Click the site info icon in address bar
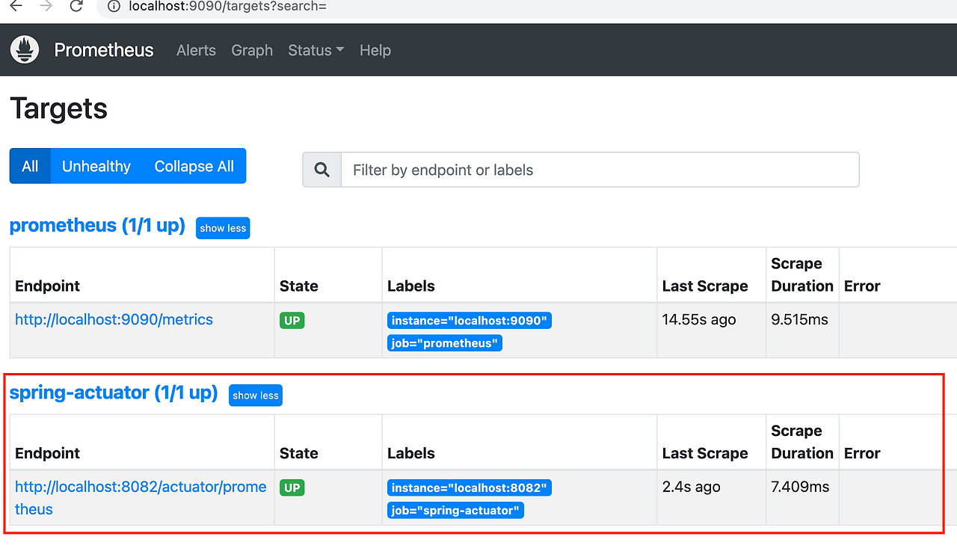The image size is (957, 560). (114, 7)
